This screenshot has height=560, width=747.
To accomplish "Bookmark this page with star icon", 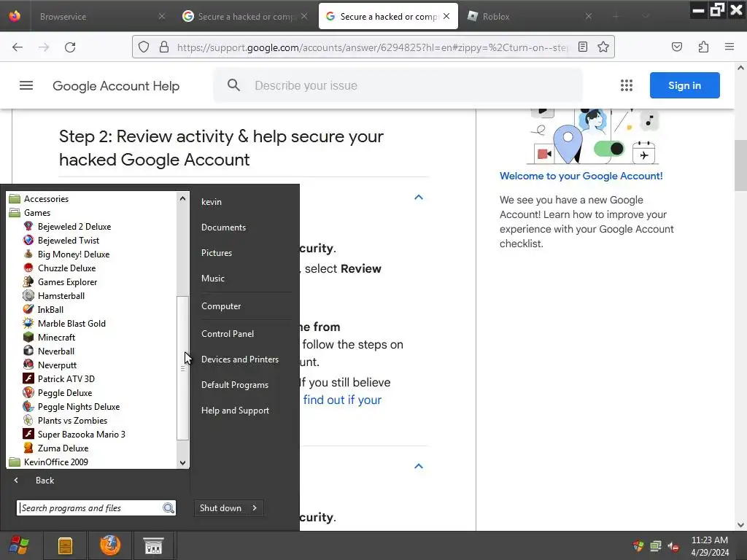I will coord(603,47).
